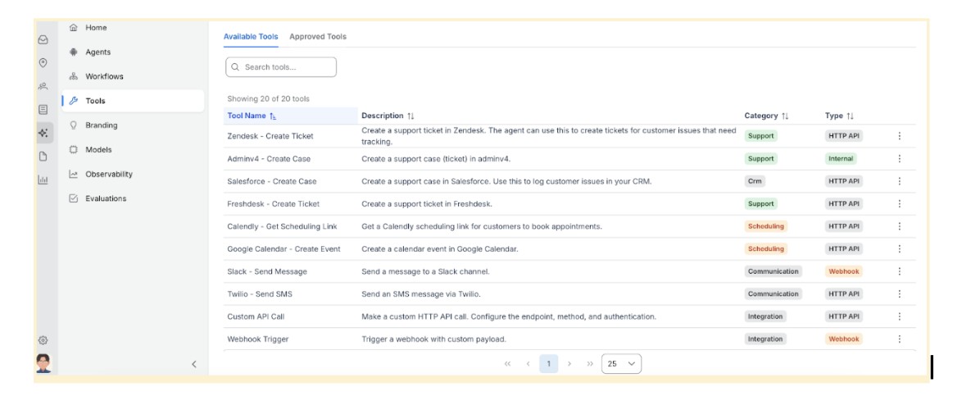Image resolution: width=980 pixels, height=405 pixels.
Task: Click Crm category badge for Salesforce
Action: [x=755, y=181]
